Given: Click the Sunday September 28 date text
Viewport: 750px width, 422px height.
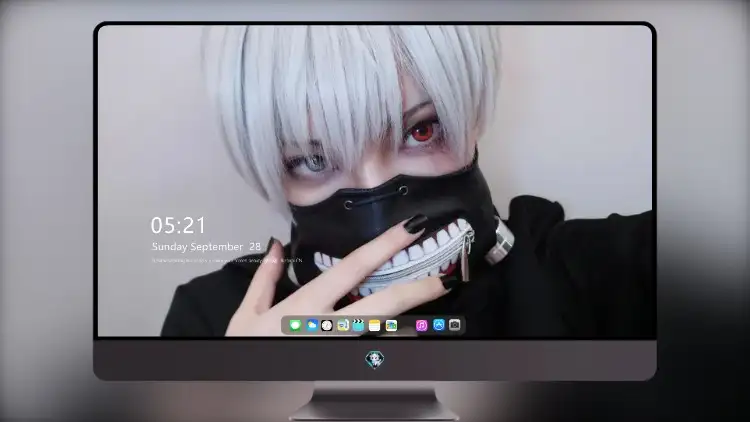Looking at the screenshot, I should [206, 246].
